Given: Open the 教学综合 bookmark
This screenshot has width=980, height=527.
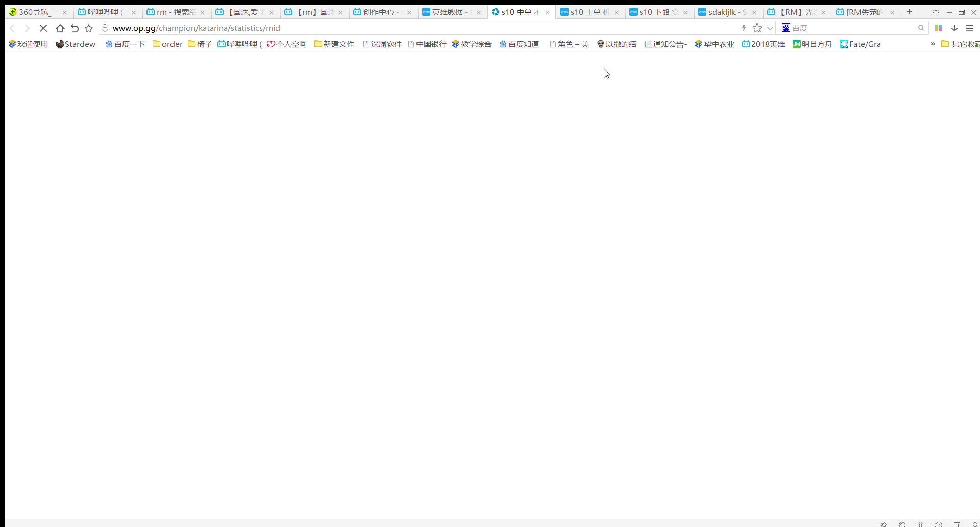Looking at the screenshot, I should pos(472,44).
